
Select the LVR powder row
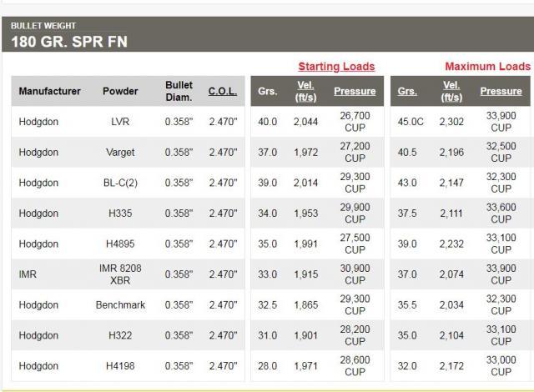coord(270,122)
